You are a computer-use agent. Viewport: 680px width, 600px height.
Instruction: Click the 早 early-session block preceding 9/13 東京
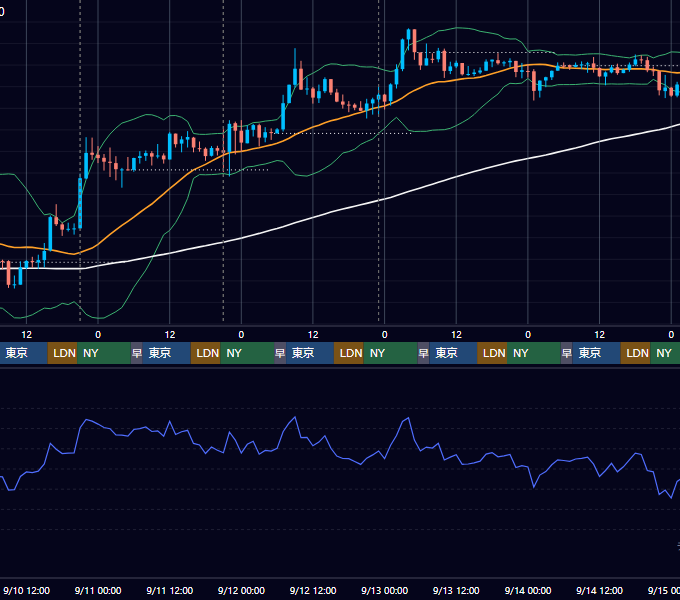click(x=423, y=353)
